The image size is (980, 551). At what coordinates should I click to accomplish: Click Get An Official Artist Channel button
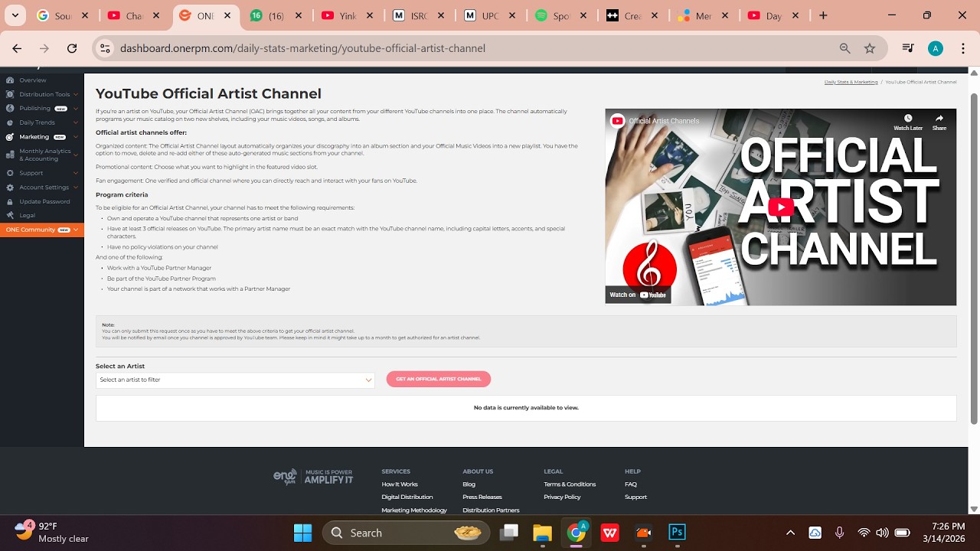tap(439, 379)
